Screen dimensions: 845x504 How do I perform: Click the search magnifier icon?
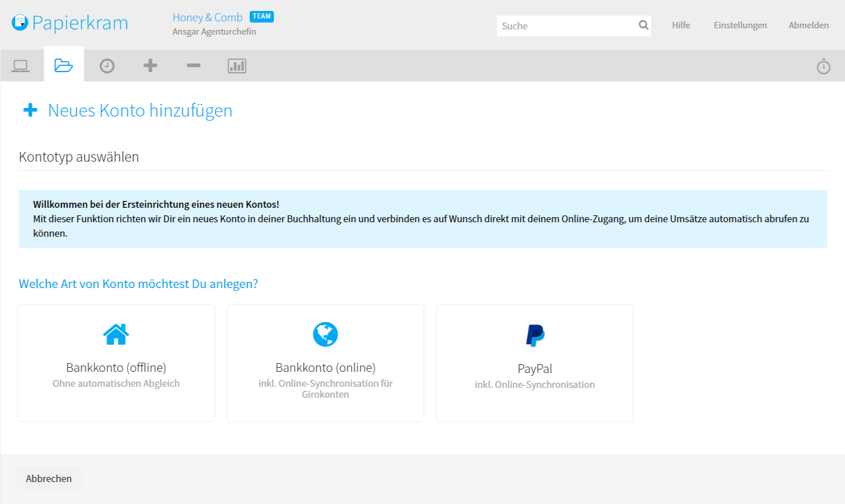(643, 25)
